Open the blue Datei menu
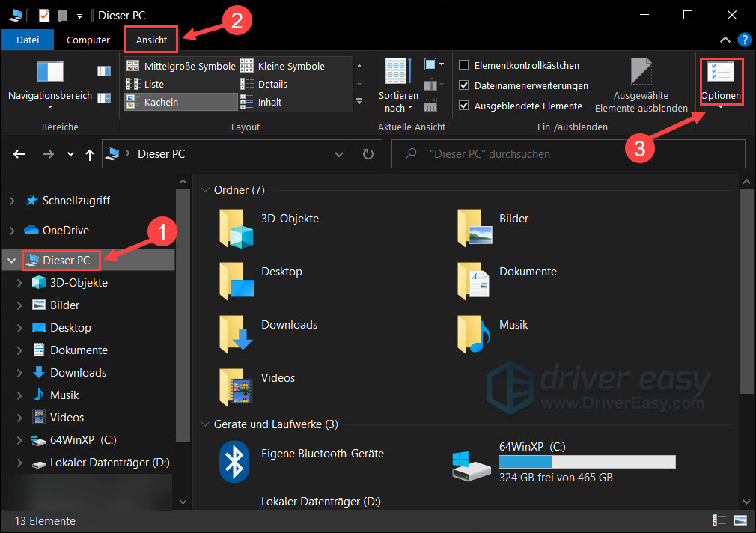This screenshot has height=533, width=756. point(27,40)
